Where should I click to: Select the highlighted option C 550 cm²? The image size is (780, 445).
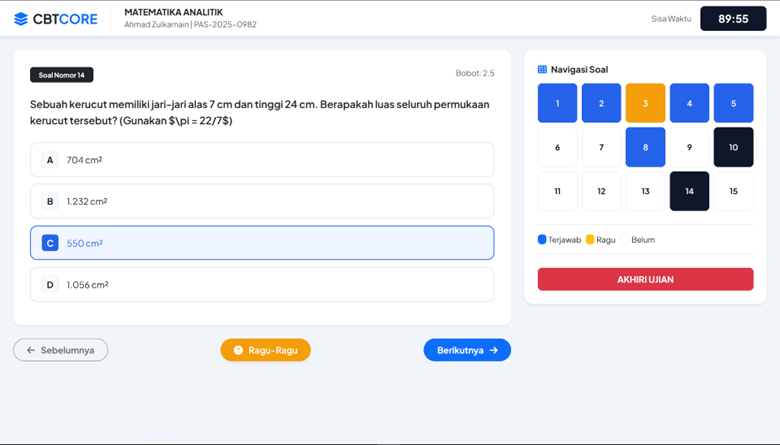tap(262, 243)
